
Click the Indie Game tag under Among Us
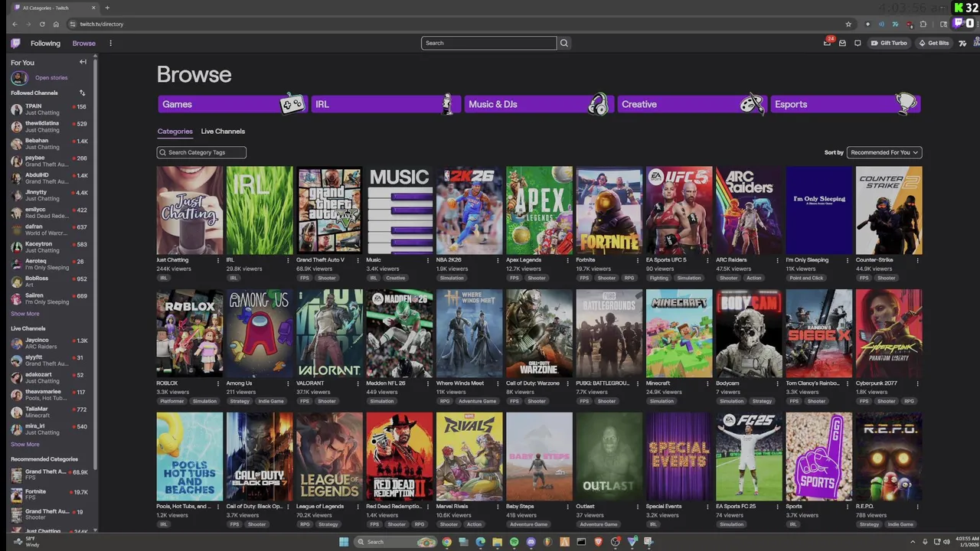271,401
